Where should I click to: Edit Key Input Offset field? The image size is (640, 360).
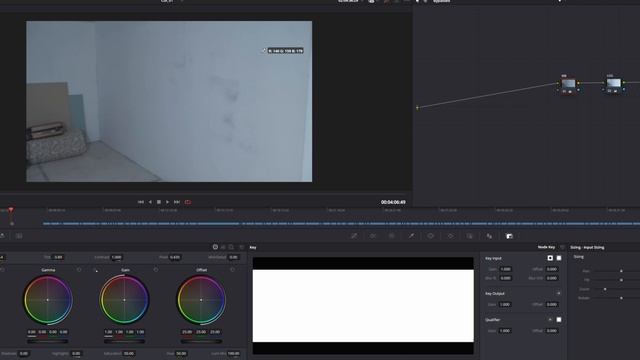[552, 269]
